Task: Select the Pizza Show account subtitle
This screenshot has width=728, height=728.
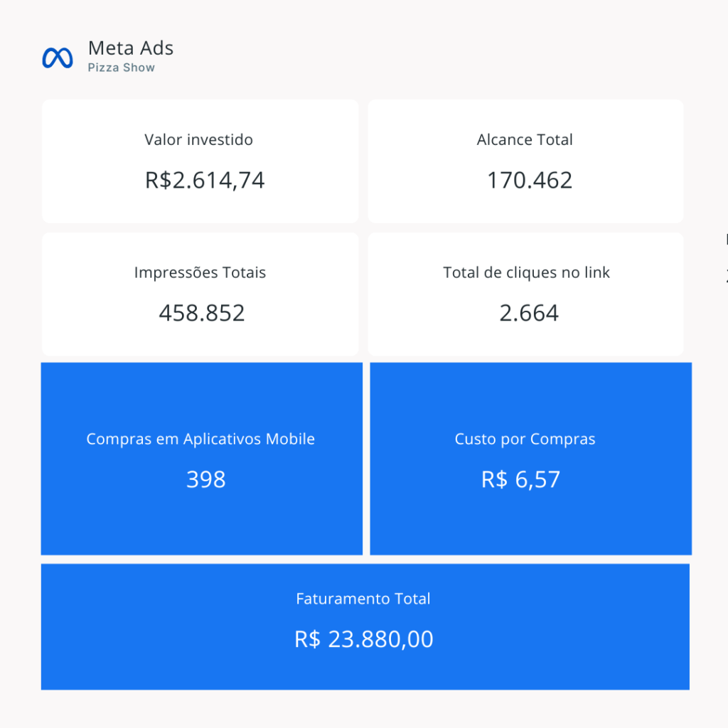Action: (x=122, y=68)
